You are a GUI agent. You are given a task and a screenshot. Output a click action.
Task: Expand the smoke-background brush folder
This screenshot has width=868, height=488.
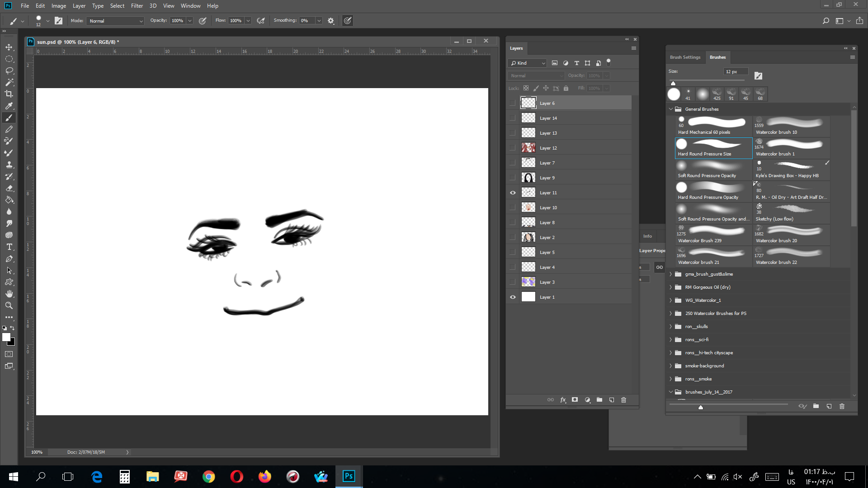point(671,366)
